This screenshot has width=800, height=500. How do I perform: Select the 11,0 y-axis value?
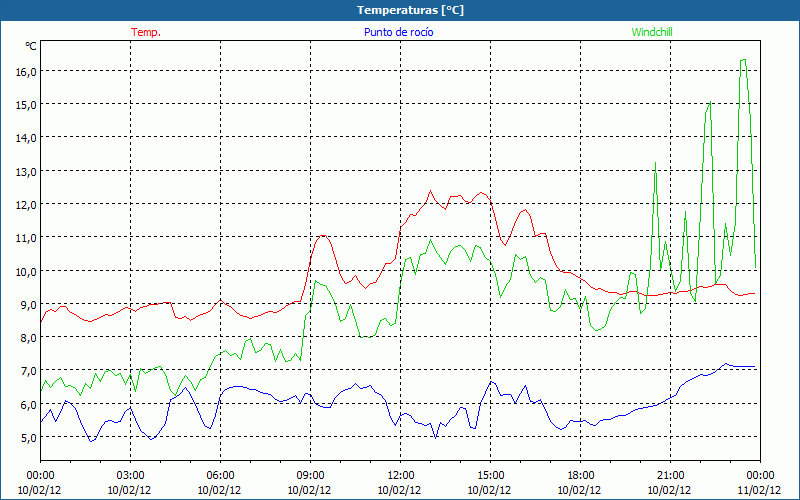[26, 238]
